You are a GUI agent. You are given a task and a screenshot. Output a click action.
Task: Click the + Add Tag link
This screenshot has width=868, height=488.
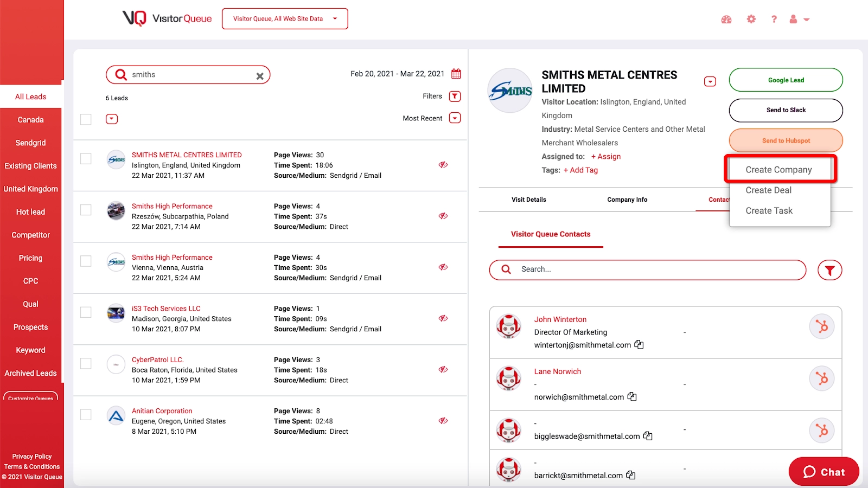[580, 170]
